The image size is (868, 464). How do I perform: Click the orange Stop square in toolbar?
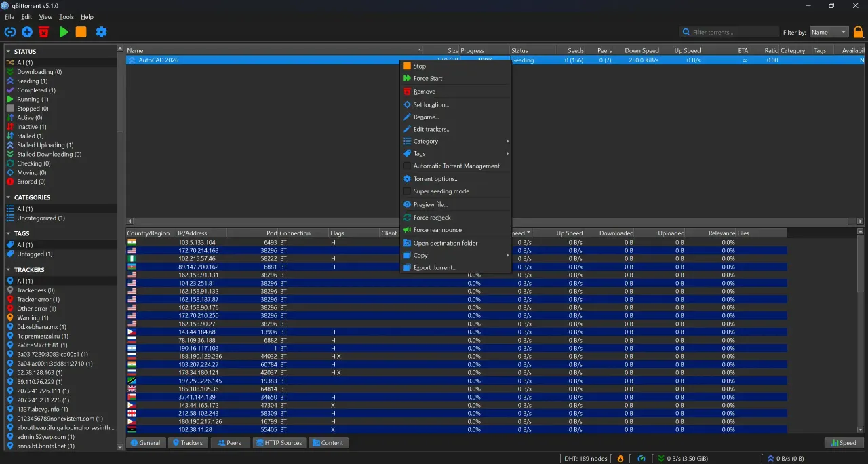tap(81, 32)
